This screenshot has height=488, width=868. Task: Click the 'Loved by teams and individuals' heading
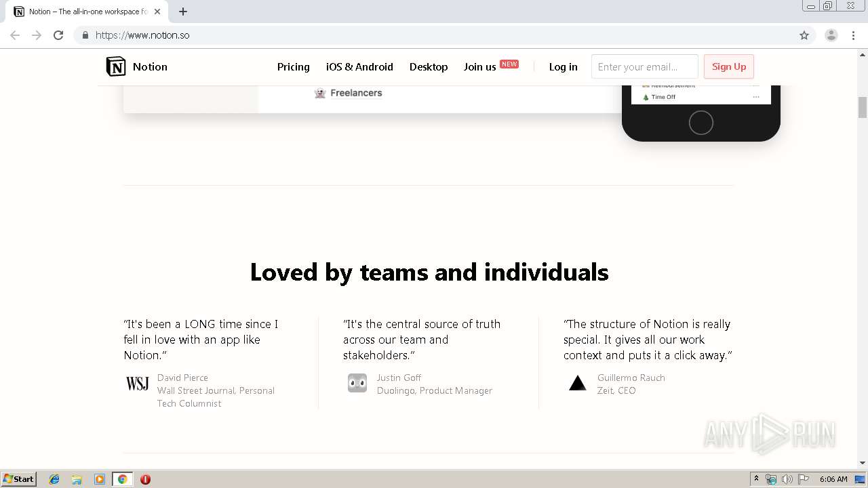(x=429, y=272)
